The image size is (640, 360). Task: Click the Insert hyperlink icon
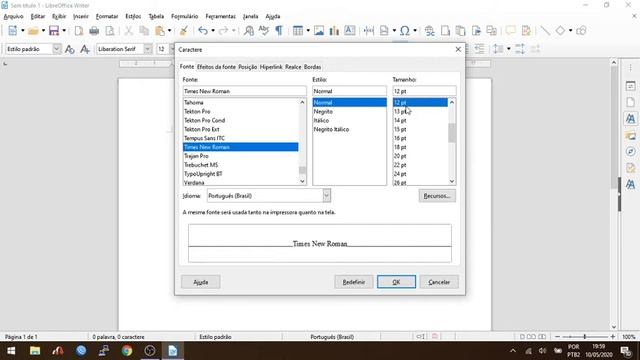[x=429, y=31]
